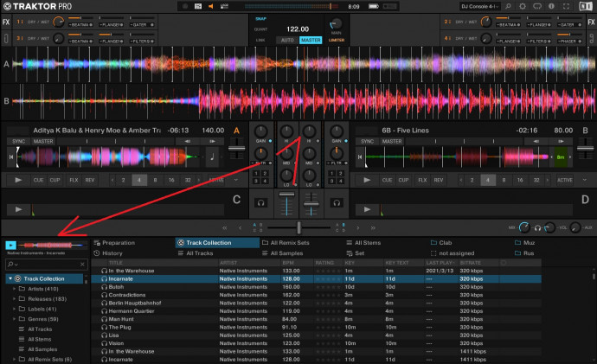
Task: Open the info icon in header
Action: pyautogui.click(x=551, y=6)
